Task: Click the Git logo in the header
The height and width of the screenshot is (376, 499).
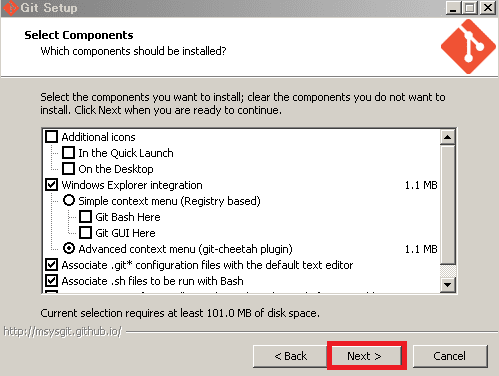Action: [468, 46]
